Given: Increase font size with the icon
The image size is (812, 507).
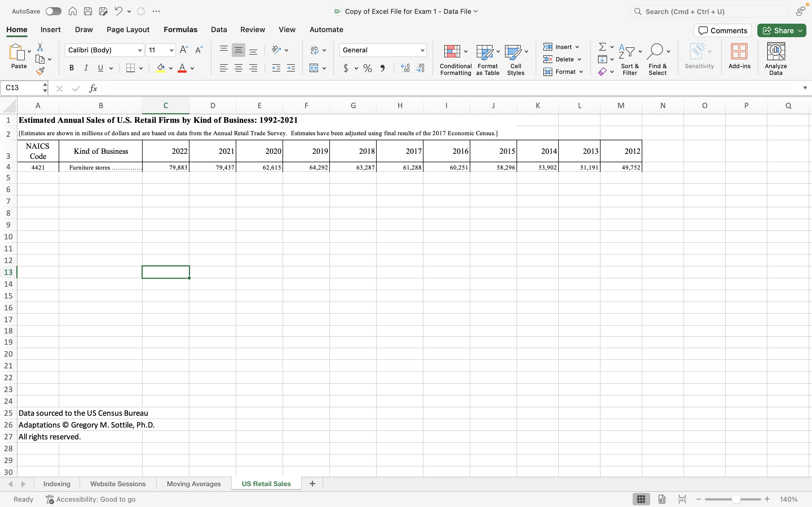Looking at the screenshot, I should click(183, 49).
